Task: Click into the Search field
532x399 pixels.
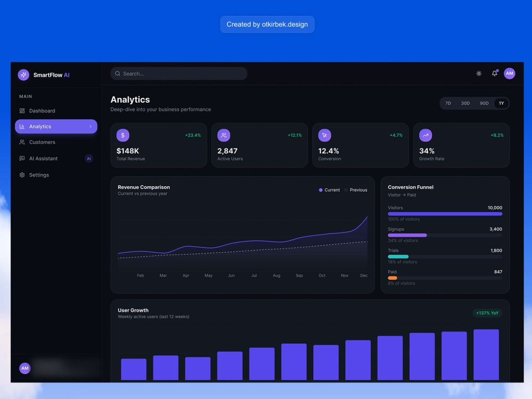Action: tap(179, 73)
